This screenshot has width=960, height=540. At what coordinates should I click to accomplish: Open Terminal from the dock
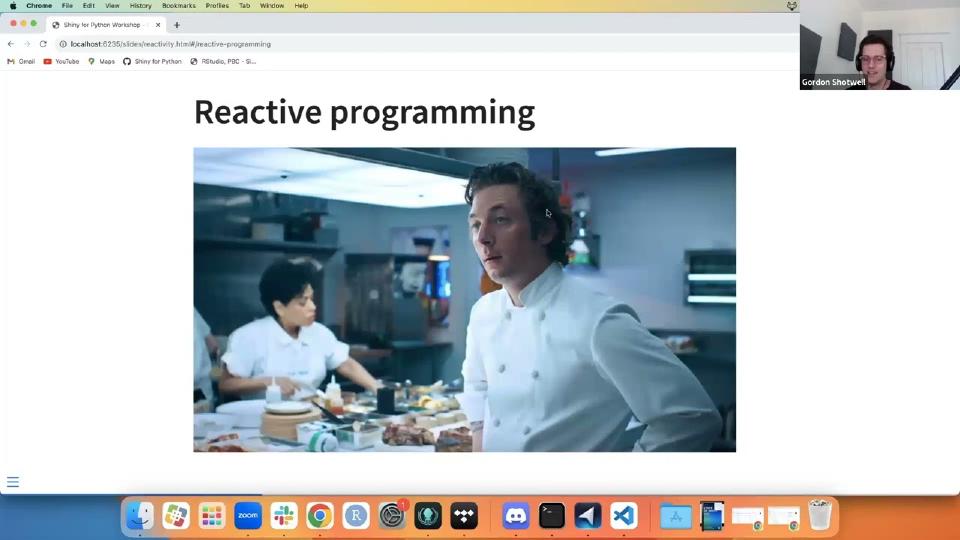click(x=552, y=516)
